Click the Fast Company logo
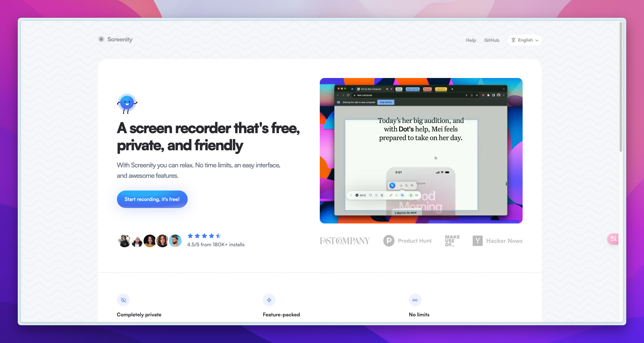 click(345, 241)
